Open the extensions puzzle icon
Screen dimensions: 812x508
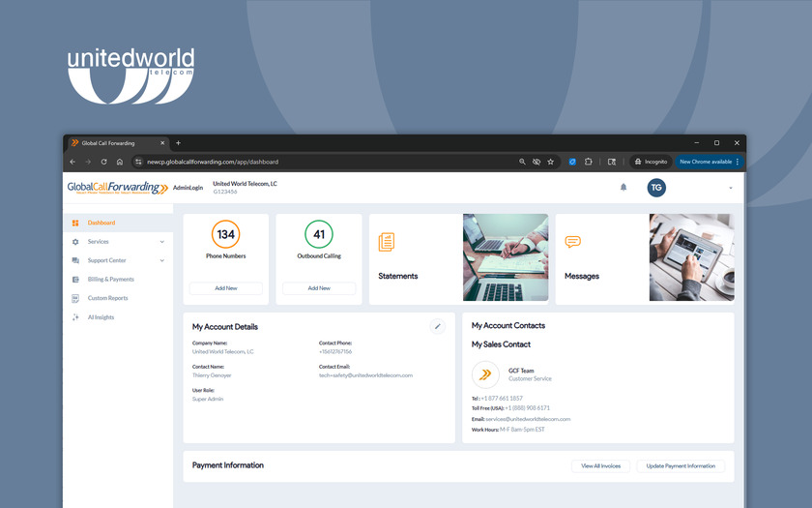coord(589,162)
